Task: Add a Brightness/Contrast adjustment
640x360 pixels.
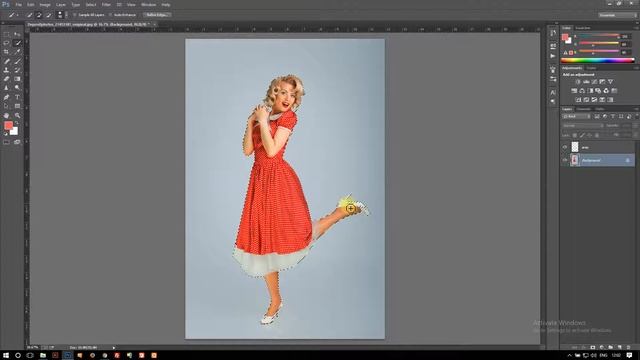Action: (578, 82)
